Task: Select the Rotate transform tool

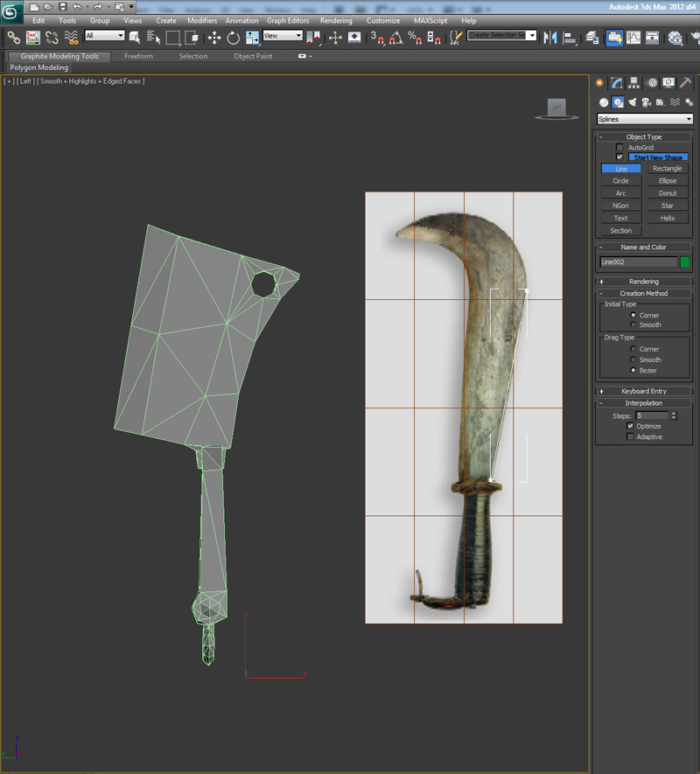Action: pyautogui.click(x=234, y=38)
